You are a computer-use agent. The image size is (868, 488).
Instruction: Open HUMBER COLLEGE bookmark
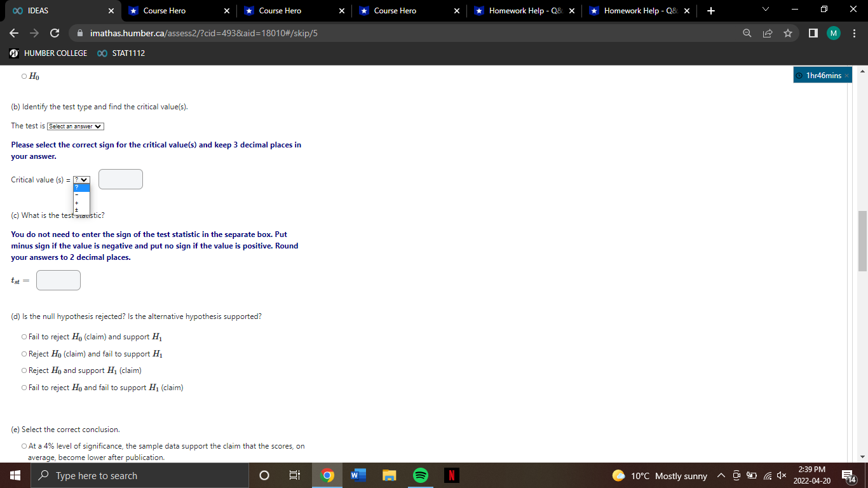(48, 53)
